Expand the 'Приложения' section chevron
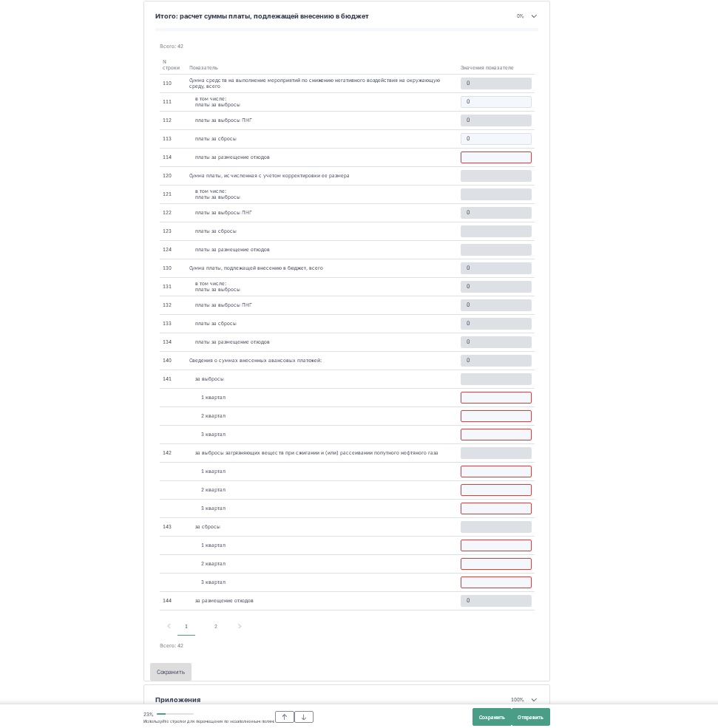 534,700
